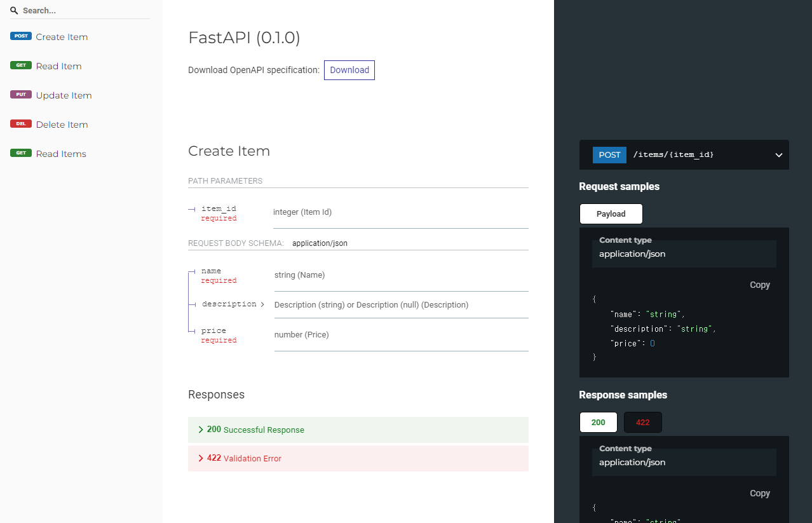The width and height of the screenshot is (812, 523).
Task: Click the /items/{item_id} endpoint path
Action: (673, 155)
